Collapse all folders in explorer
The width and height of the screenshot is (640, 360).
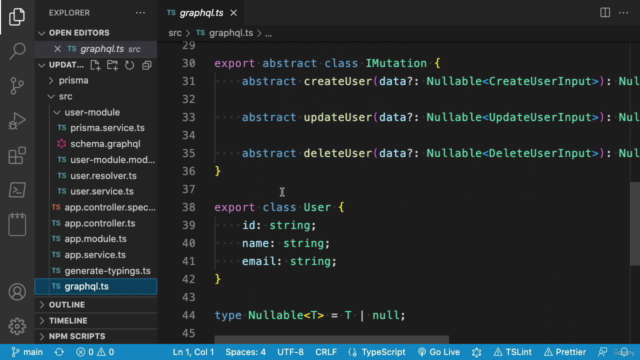pos(147,65)
